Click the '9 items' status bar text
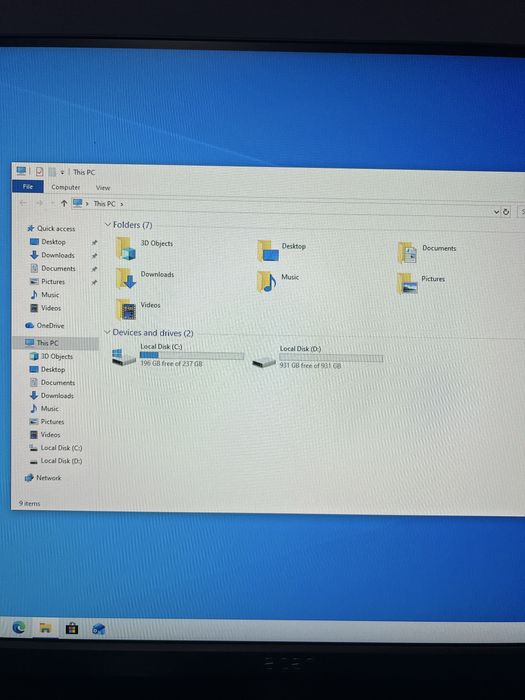The height and width of the screenshot is (700, 525). (x=29, y=503)
